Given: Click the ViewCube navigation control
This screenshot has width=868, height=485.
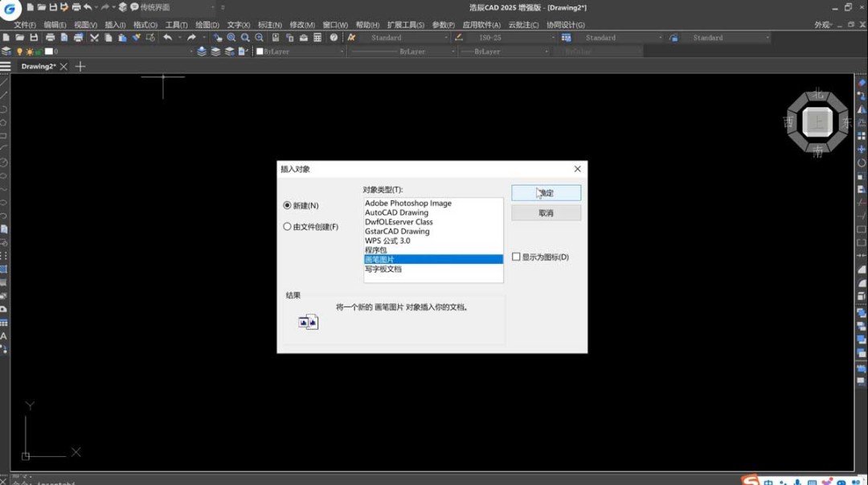Looking at the screenshot, I should point(816,121).
